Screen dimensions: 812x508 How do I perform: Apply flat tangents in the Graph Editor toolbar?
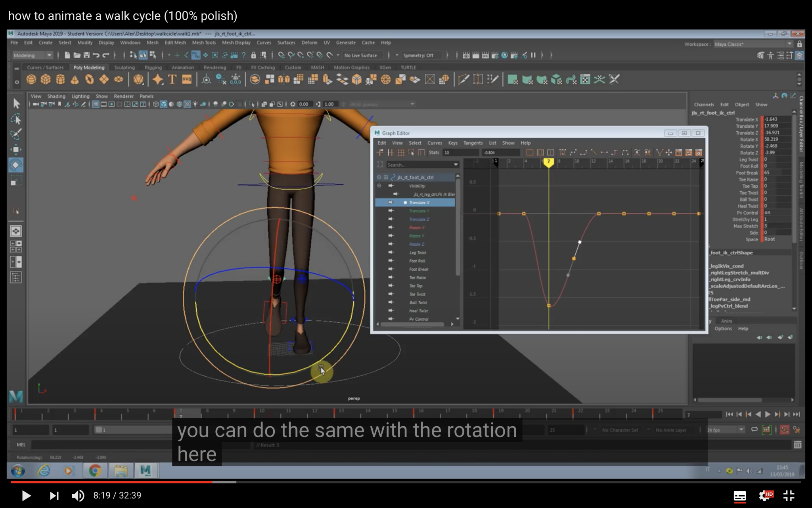(x=604, y=153)
